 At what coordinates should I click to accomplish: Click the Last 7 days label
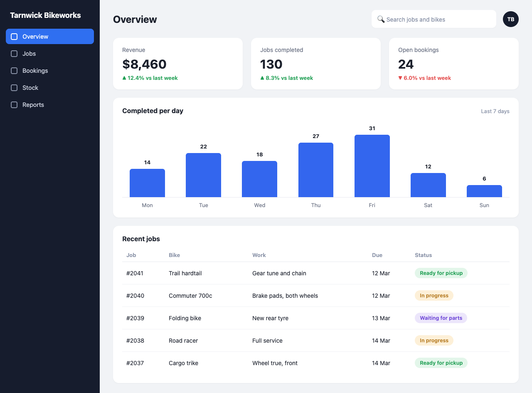click(495, 111)
